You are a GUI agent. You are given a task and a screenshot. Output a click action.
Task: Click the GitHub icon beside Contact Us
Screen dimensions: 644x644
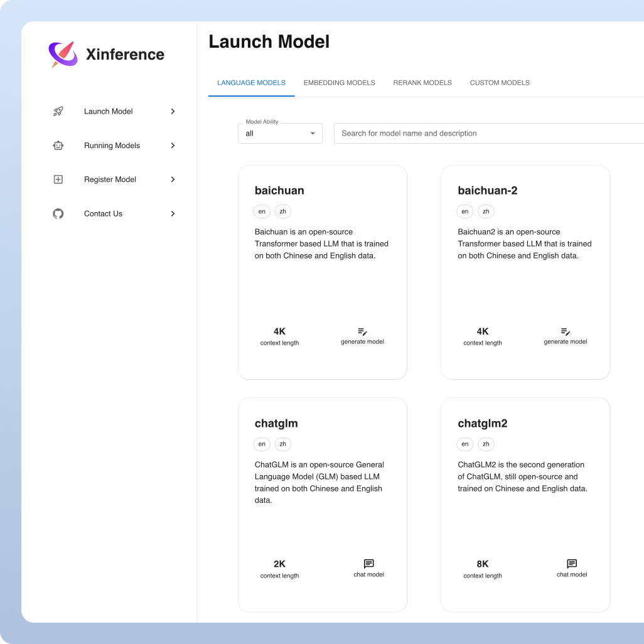[58, 213]
